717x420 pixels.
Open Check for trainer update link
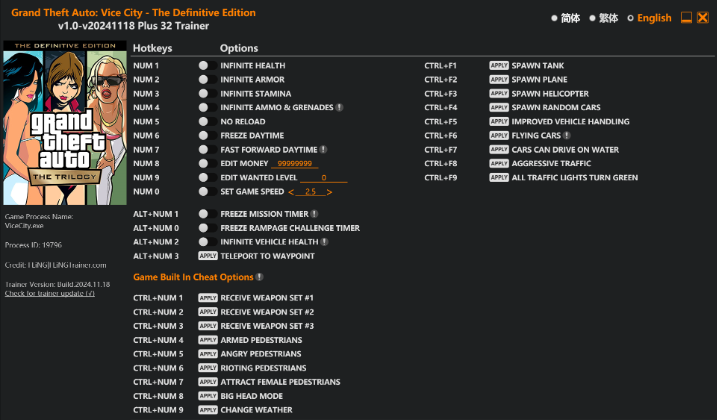(x=50, y=293)
